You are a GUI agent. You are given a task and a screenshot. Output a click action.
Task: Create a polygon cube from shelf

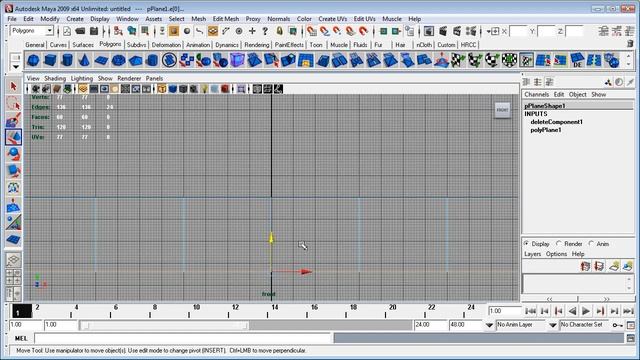pyautogui.click(x=50, y=60)
